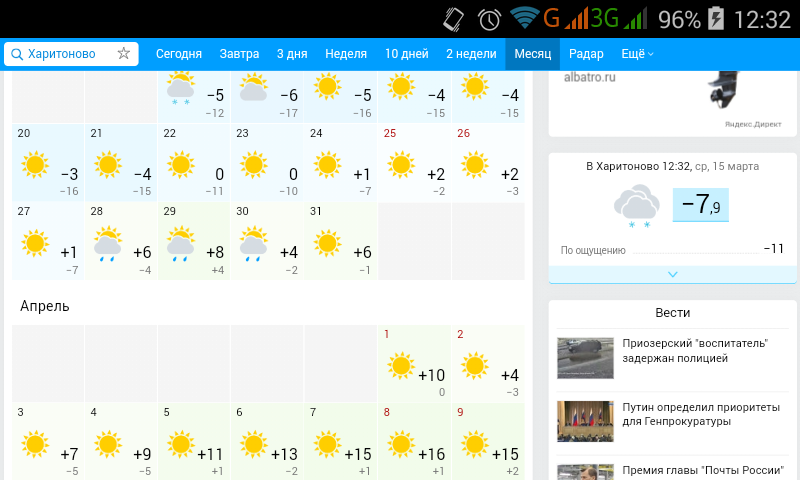
Task: Click sun icon for April 3
Action: (x=35, y=444)
